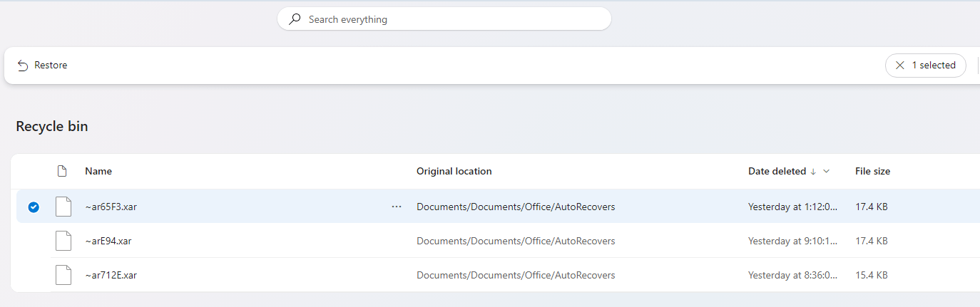Screen dimensions: 980x307
Task: Click the file type column header icon
Action: point(62,171)
